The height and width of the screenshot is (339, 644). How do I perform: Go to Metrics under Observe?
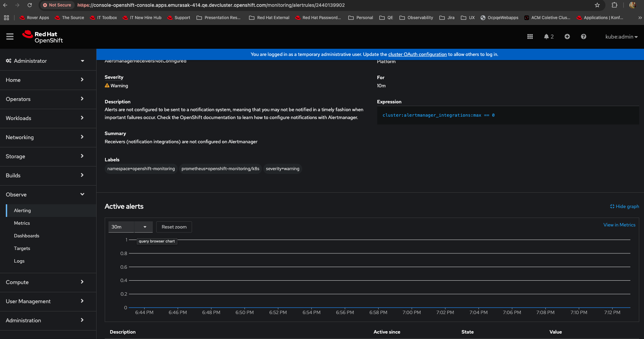pos(51,223)
